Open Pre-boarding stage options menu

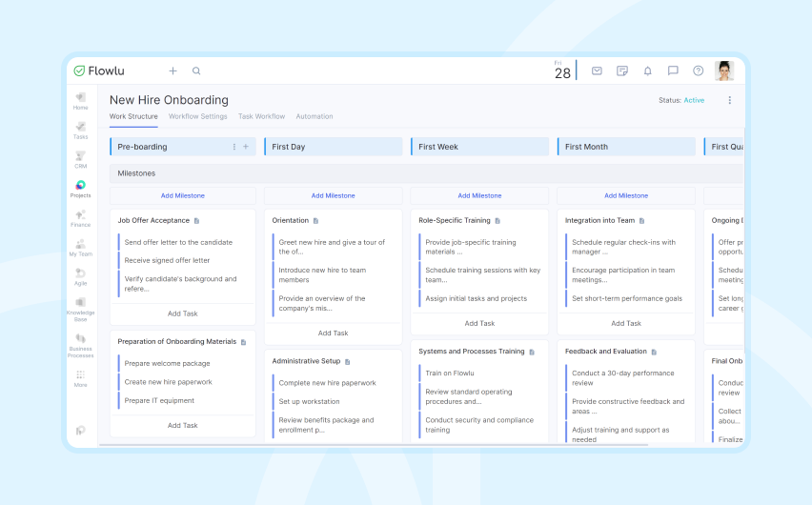coord(234,147)
